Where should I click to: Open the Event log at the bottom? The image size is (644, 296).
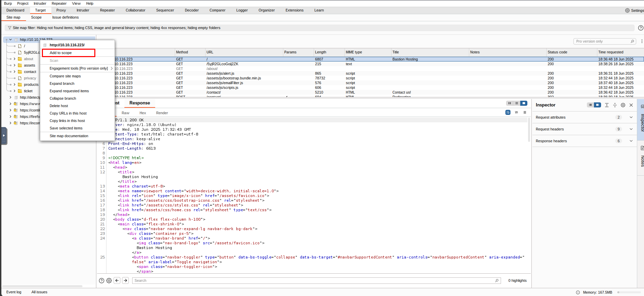(x=14, y=292)
